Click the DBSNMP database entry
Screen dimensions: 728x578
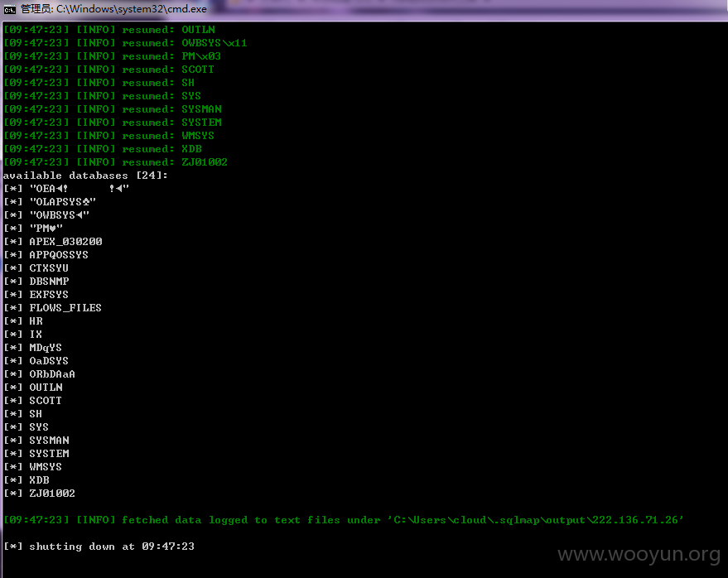click(36, 282)
